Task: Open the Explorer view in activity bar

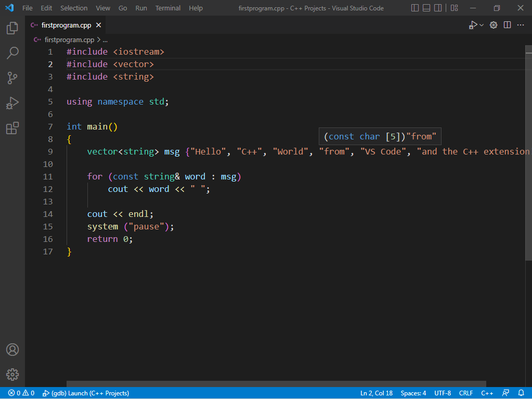Action: [x=12, y=28]
